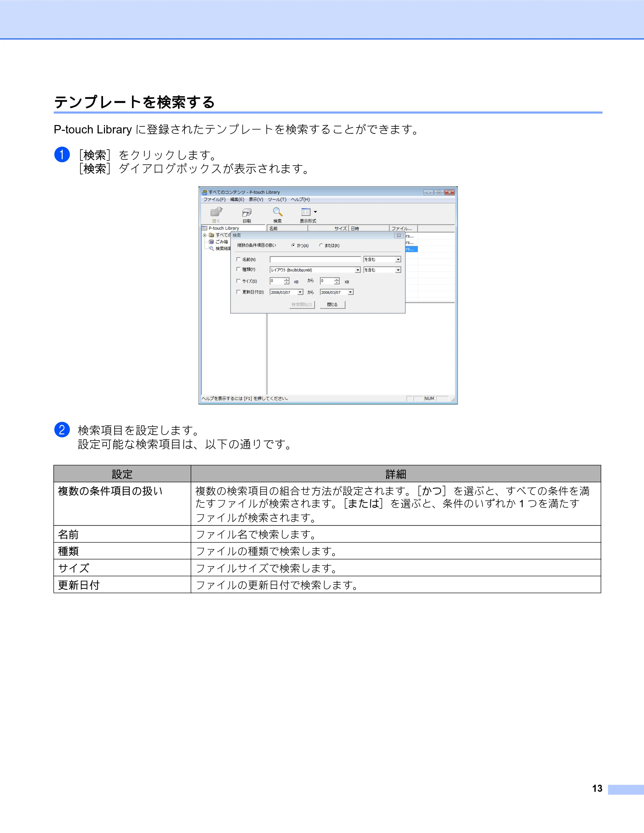Sort by the 日時 column header
Screen dimensions: 644x833
point(369,228)
